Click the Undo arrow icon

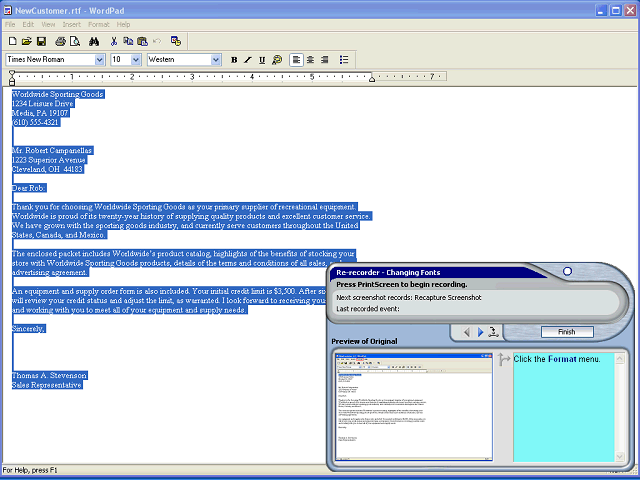pos(157,41)
